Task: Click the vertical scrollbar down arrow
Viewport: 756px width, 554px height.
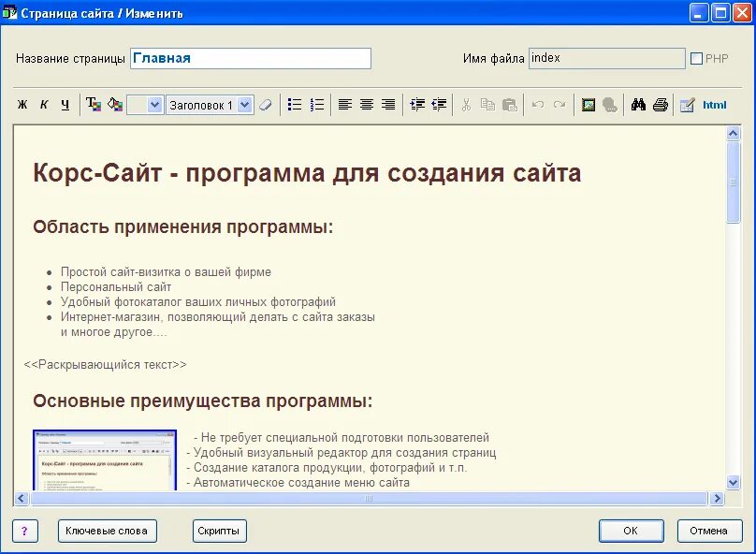Action: point(734,482)
